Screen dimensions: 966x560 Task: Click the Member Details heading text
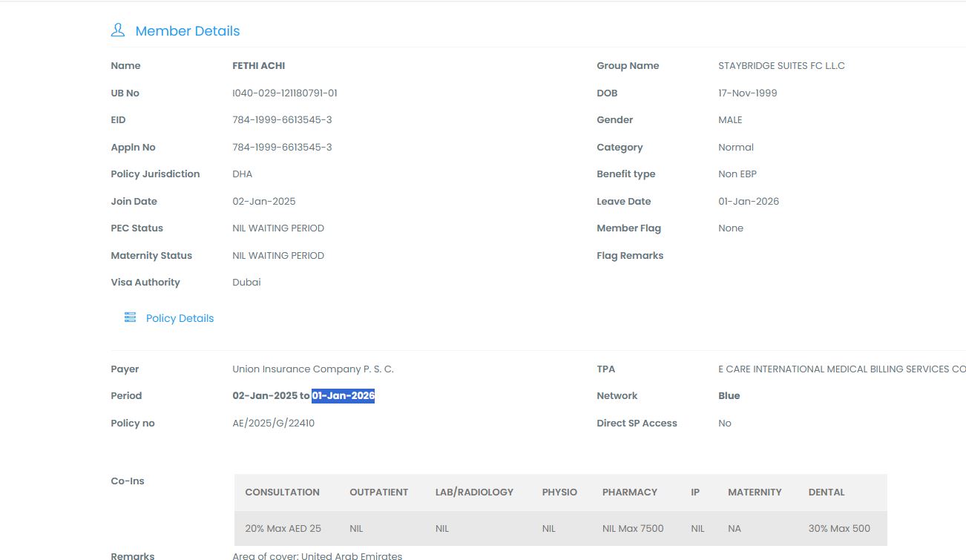tap(187, 31)
